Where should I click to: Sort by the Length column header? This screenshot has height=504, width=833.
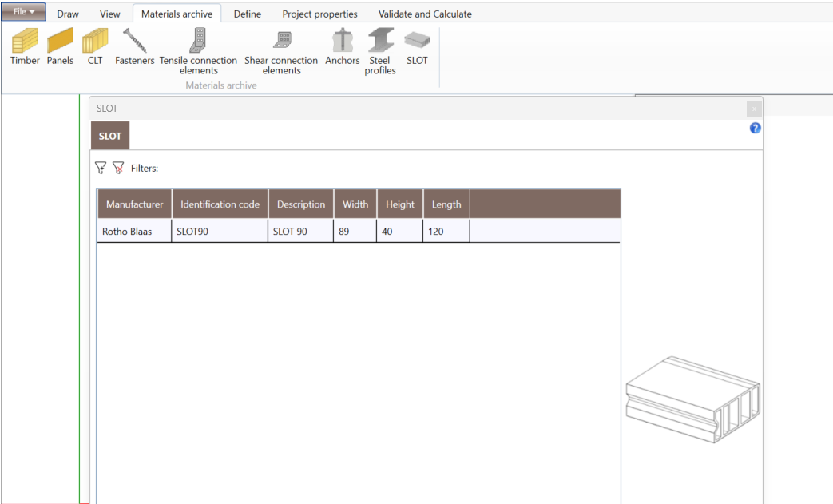pos(446,204)
